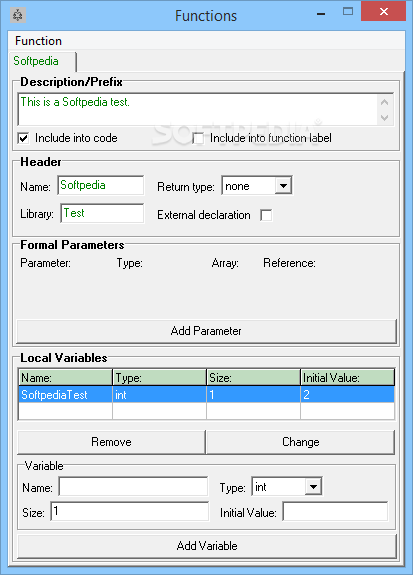
Task: Click the Library field containing Test
Action: (102, 213)
